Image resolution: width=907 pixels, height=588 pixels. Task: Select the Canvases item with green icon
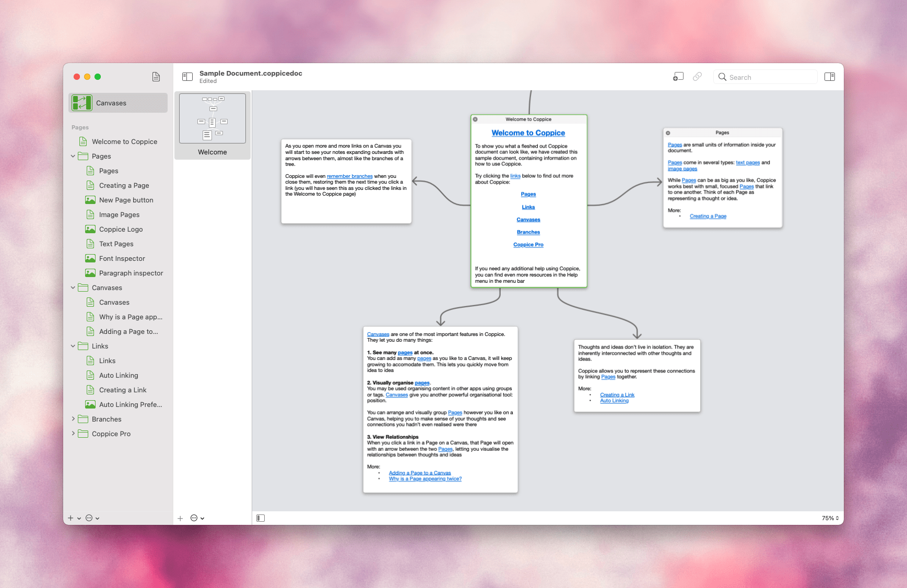pos(118,103)
